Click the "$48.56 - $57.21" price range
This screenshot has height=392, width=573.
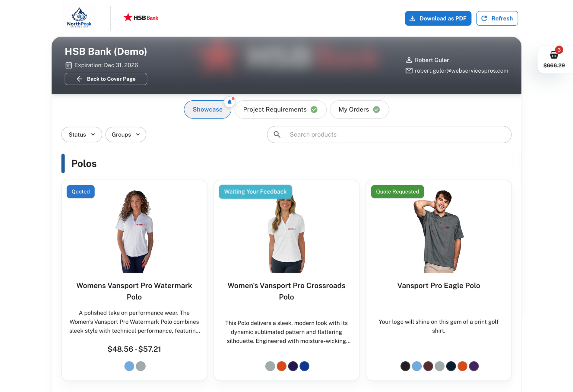tap(134, 349)
